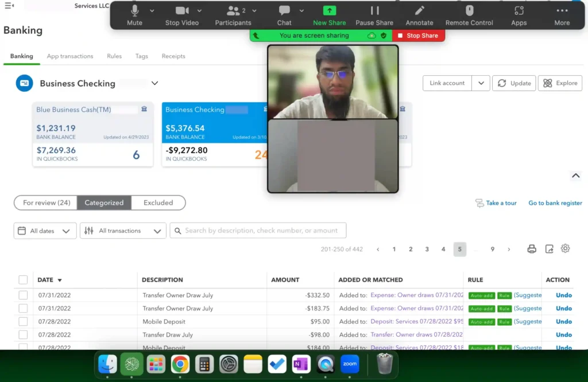Sort by the DATE column header
588x382 pixels.
49,280
